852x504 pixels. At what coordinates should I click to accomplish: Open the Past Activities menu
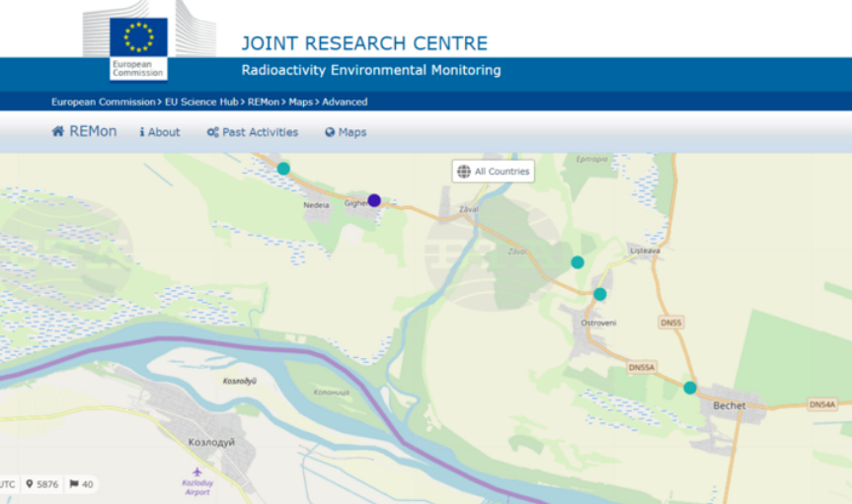point(253,132)
